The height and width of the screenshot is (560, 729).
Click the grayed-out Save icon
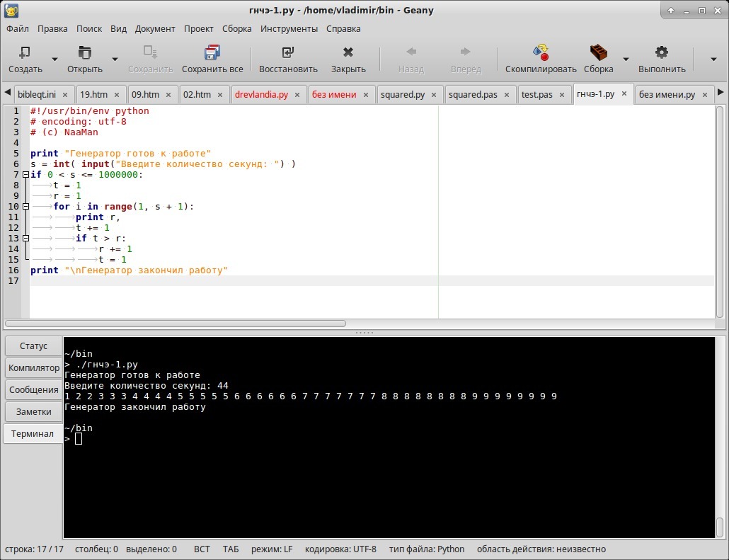pyautogui.click(x=150, y=52)
